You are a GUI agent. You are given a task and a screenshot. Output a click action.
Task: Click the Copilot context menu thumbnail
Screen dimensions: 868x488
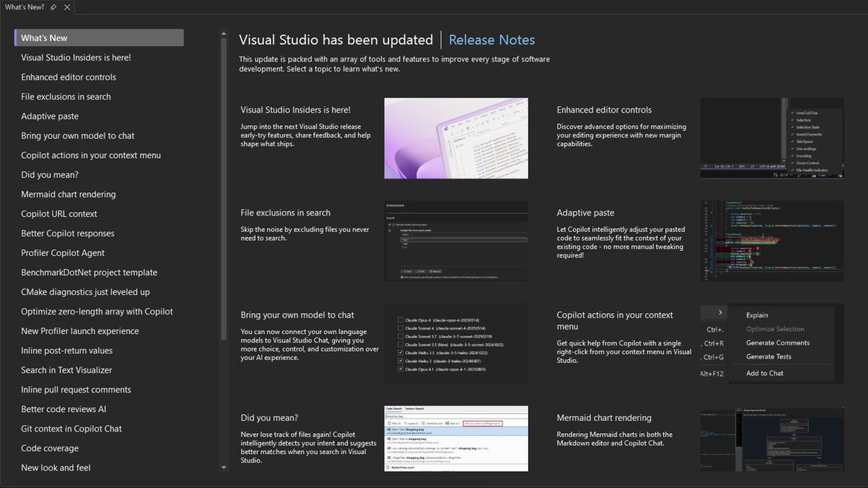[x=772, y=343]
